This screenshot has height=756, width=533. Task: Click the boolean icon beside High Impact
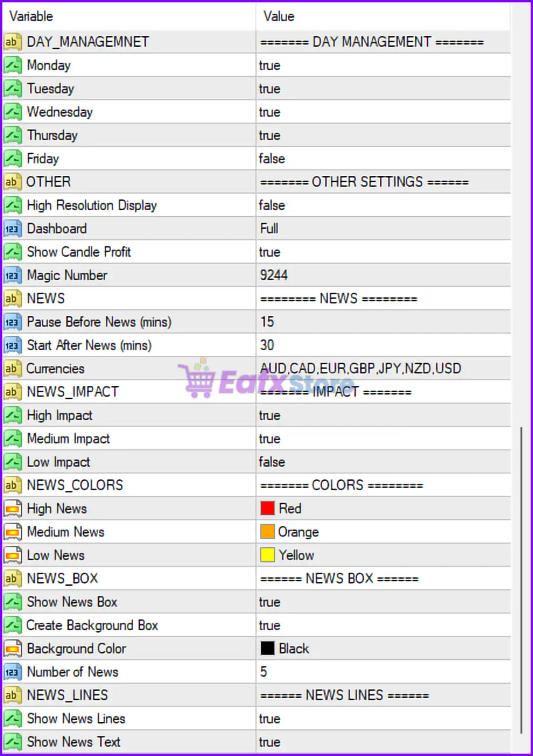click(12, 415)
